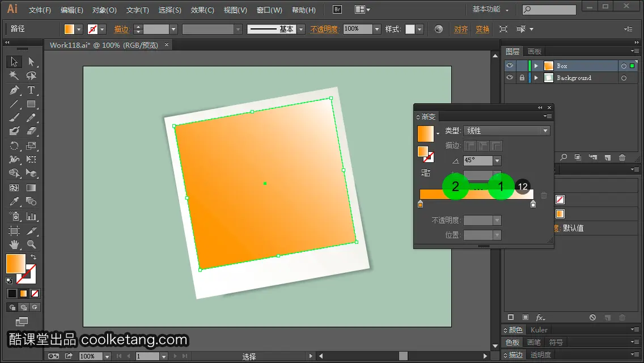Viewport: 644px width, 363px height.
Task: Select the Pencil tool
Action: click(x=31, y=117)
